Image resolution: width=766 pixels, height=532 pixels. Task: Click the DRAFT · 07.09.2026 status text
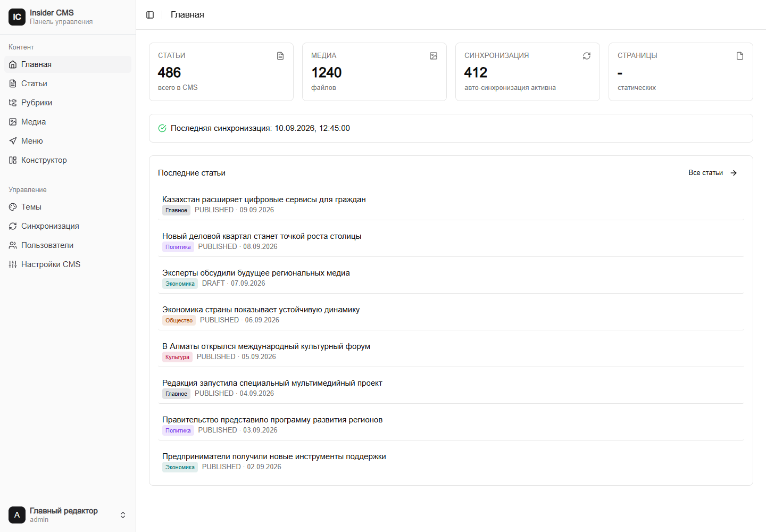234,284
